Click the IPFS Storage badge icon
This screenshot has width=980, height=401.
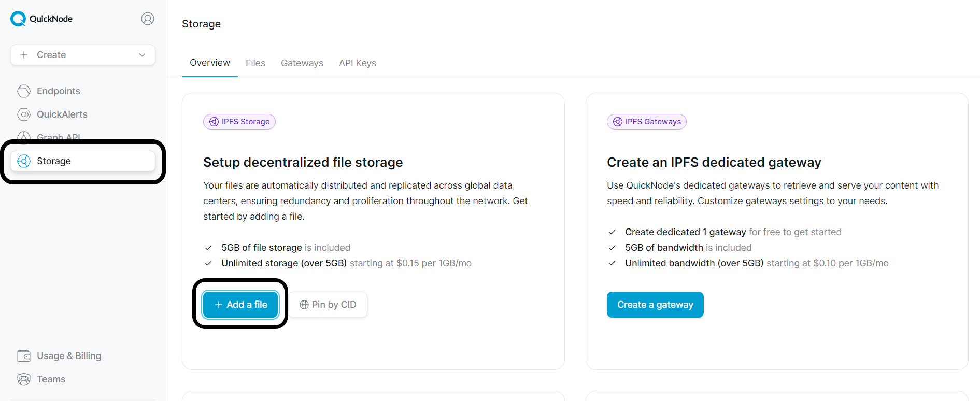(x=214, y=122)
